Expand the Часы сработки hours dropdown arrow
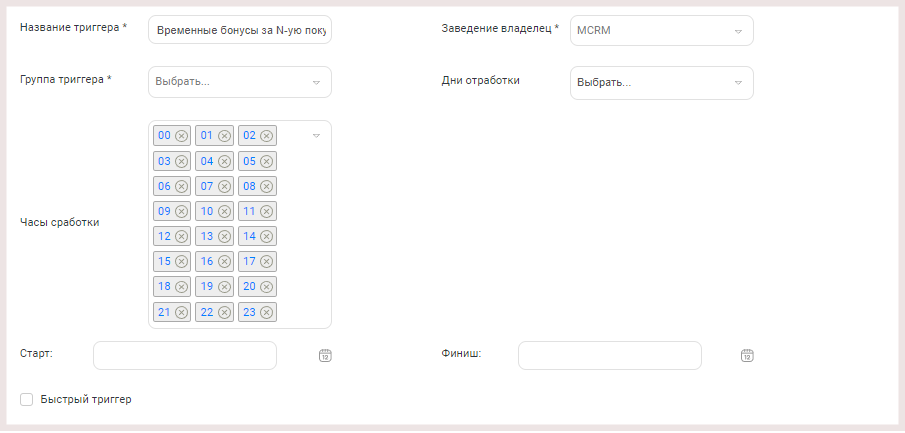905x433 pixels. (316, 136)
